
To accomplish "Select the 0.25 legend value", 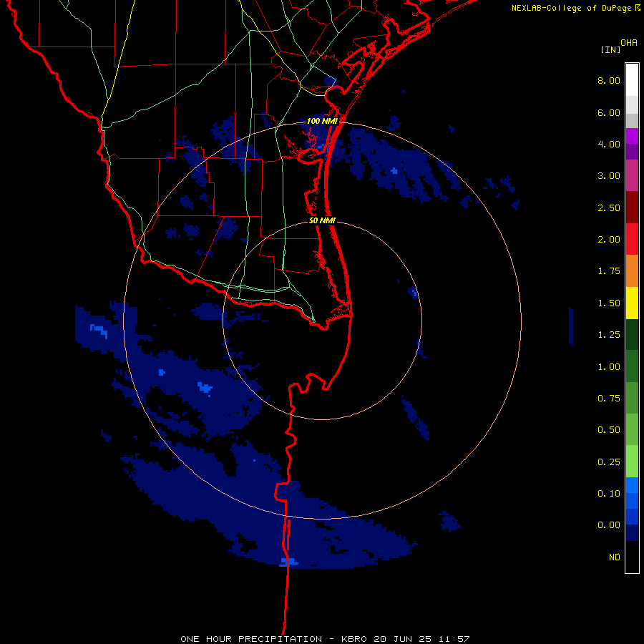I will point(609,462).
